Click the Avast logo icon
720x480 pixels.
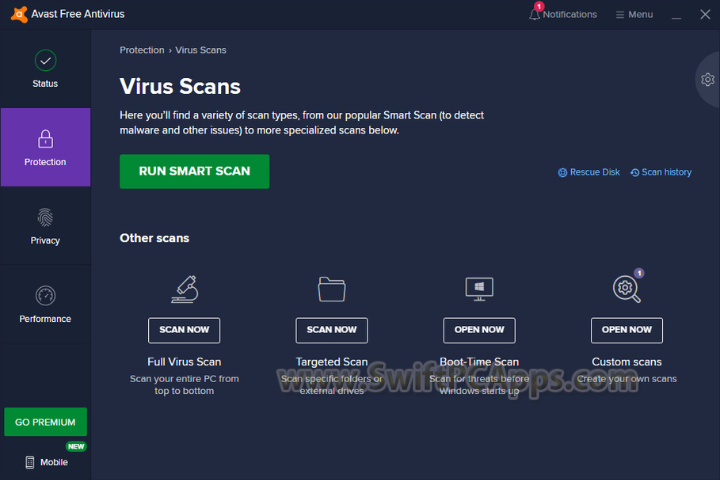[19, 14]
